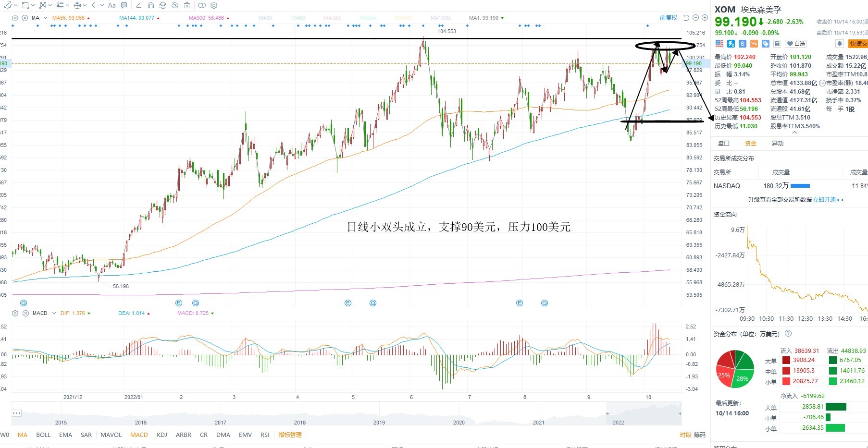This screenshot has height=448, width=868.
Task: Click the notes icon beside 自选
Action: [777, 44]
